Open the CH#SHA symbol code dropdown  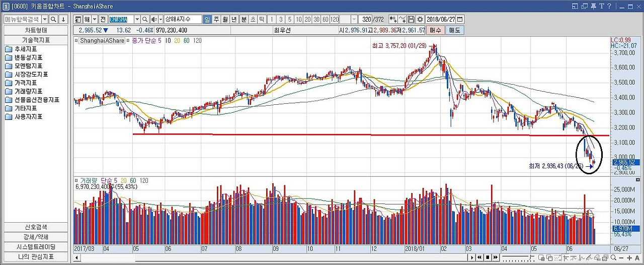click(137, 19)
